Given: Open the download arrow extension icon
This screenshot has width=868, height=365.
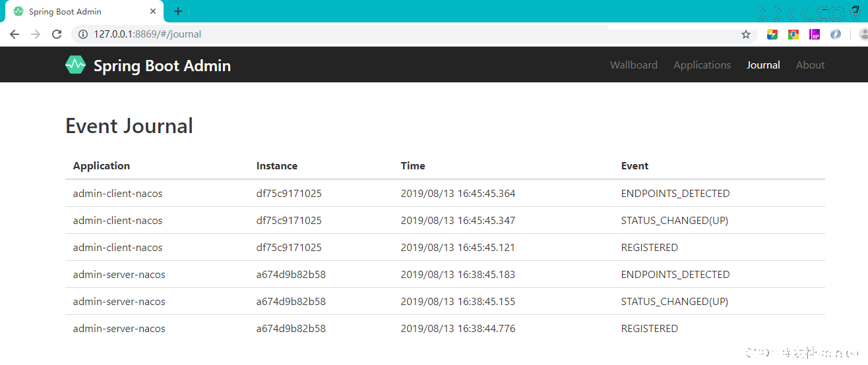Looking at the screenshot, I should tap(793, 34).
